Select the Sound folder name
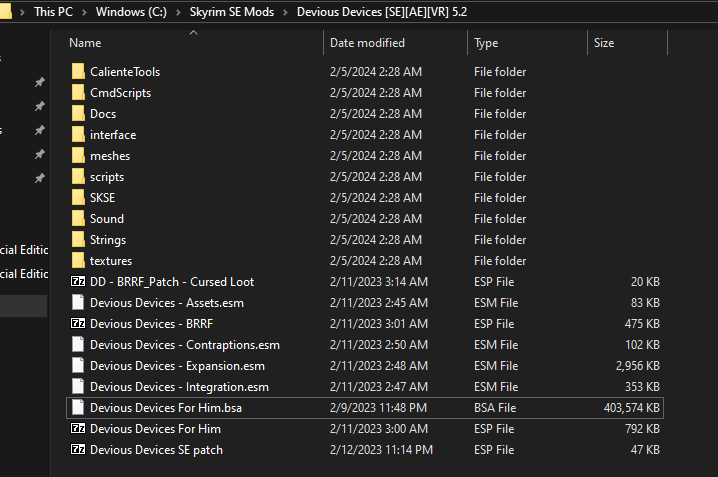The height and width of the screenshot is (477, 718). point(107,219)
